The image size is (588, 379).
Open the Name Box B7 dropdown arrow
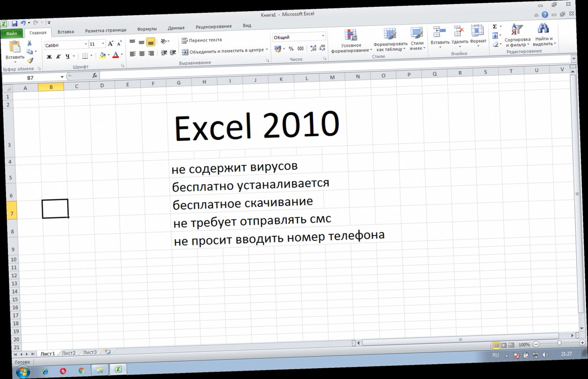pos(62,77)
